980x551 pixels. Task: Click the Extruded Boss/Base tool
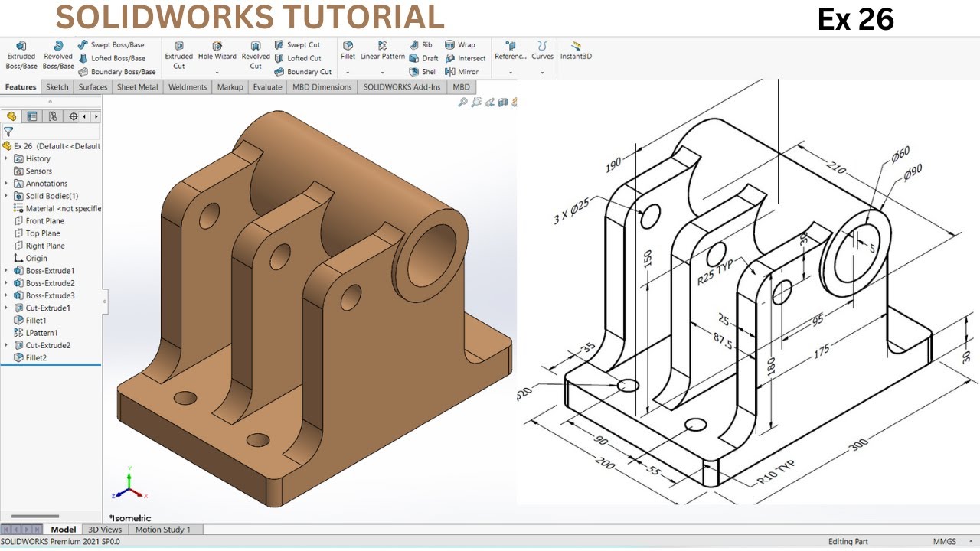click(21, 56)
